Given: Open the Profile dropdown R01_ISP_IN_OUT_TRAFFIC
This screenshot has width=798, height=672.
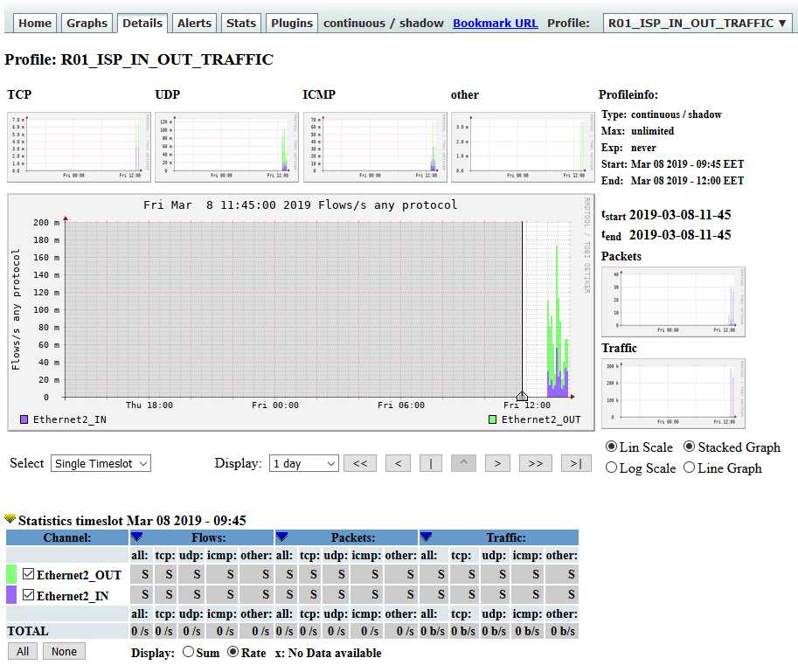Looking at the screenshot, I should tap(697, 23).
